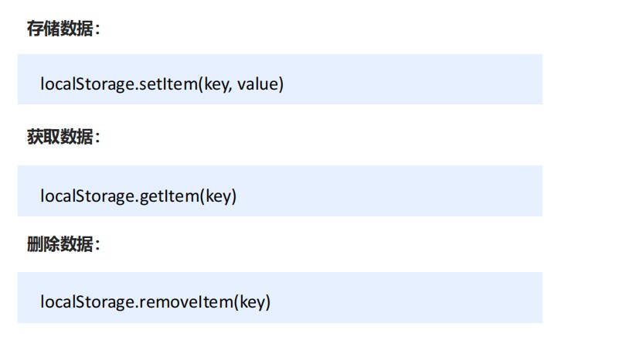Click the localStorage.getItem(key) code line
Screen dimensions: 626x364
[x=138, y=196]
